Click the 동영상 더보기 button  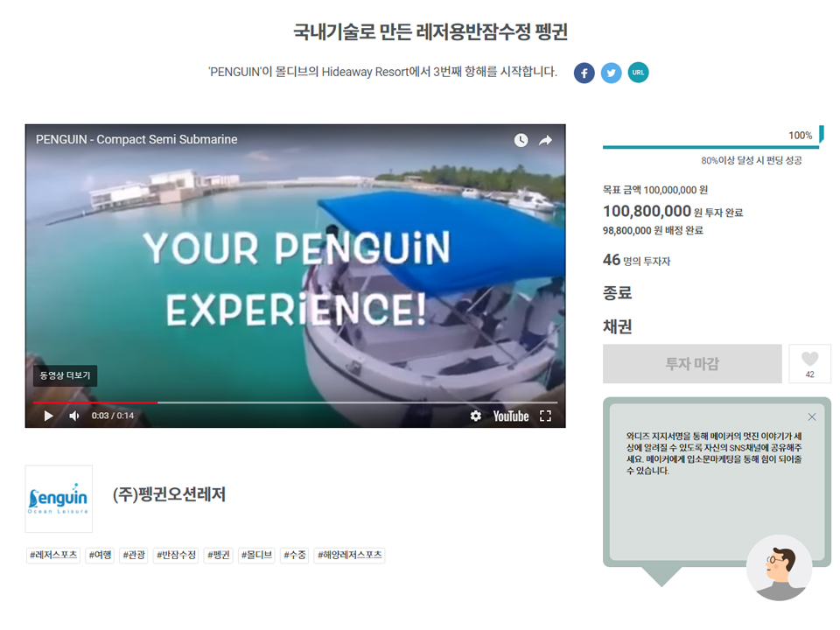(x=65, y=375)
